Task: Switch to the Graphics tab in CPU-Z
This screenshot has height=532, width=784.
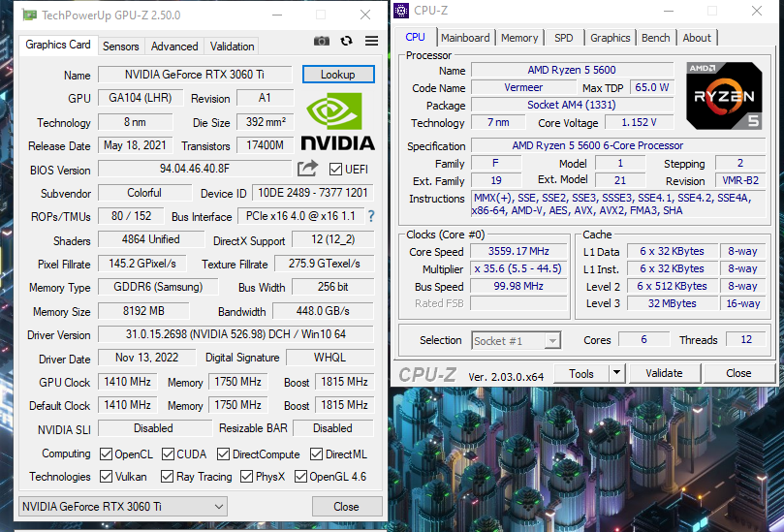Action: tap(610, 38)
